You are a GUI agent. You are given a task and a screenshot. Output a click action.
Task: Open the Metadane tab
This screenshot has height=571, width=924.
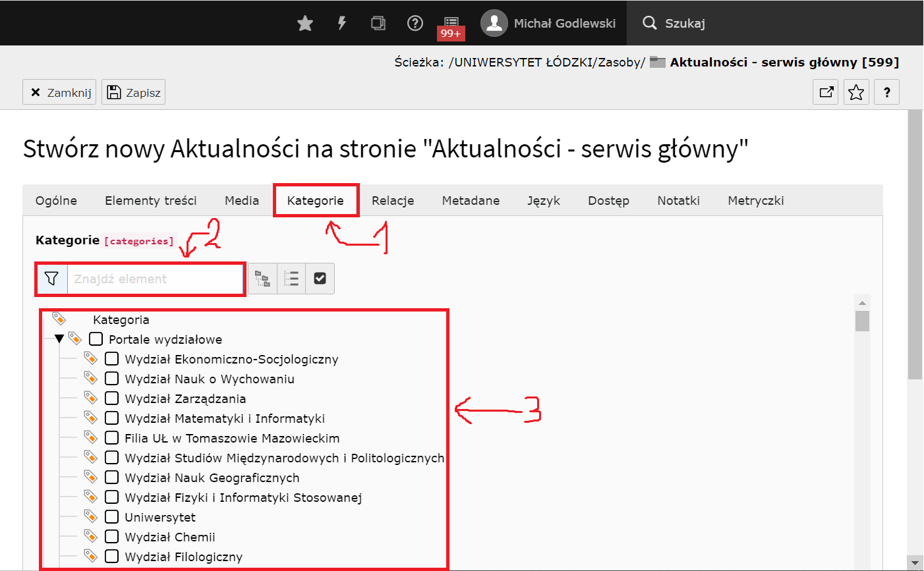click(471, 201)
